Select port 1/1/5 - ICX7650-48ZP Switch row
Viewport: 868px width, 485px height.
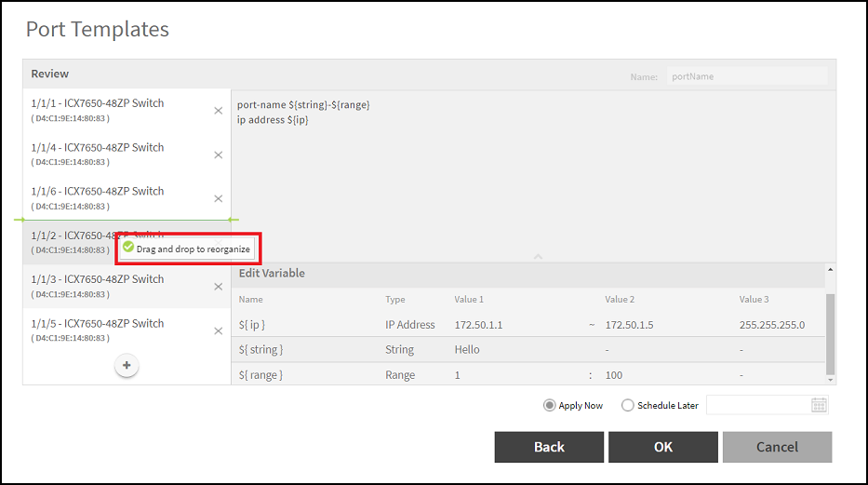point(127,330)
